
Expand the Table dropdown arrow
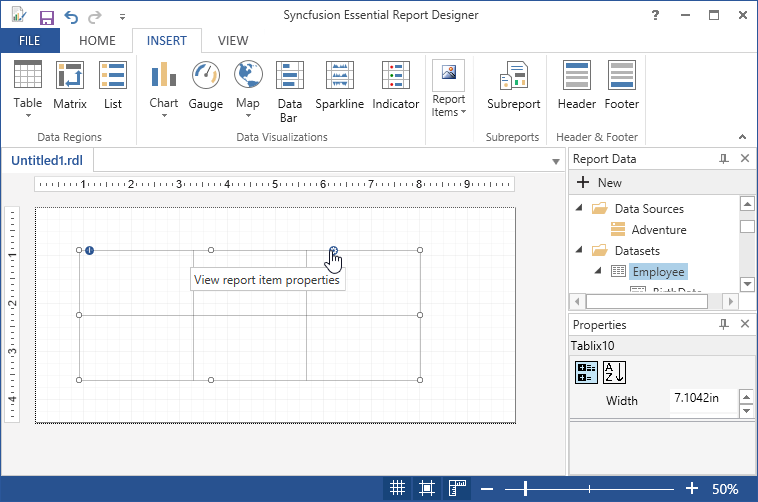tap(28, 116)
